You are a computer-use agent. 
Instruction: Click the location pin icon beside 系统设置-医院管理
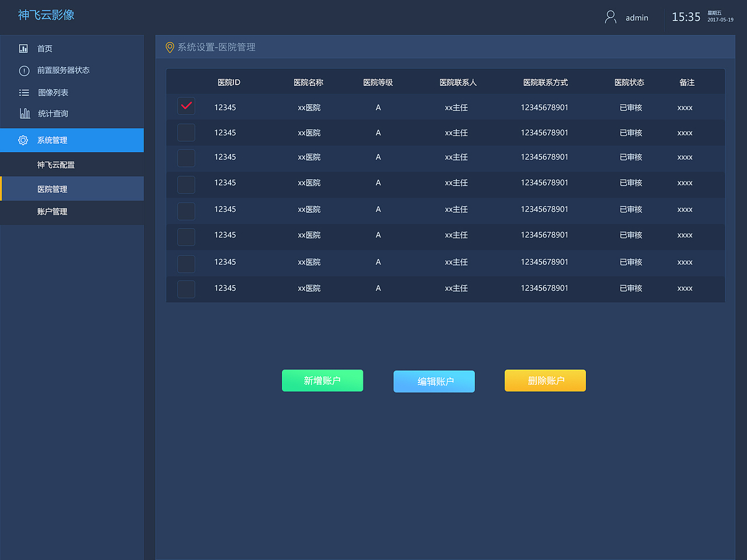170,47
